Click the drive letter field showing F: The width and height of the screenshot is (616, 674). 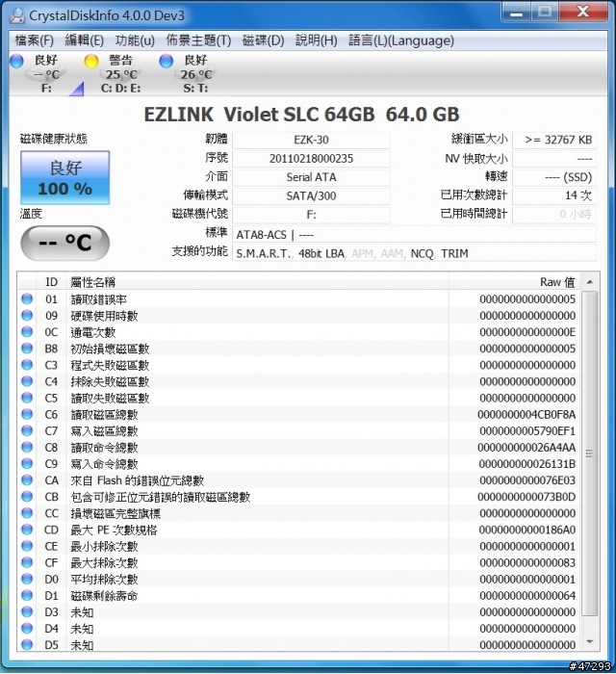coord(311,215)
